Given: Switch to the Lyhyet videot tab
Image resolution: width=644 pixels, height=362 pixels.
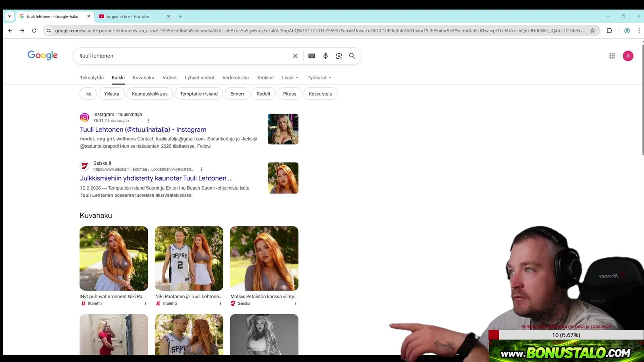Looking at the screenshot, I should click(x=200, y=78).
